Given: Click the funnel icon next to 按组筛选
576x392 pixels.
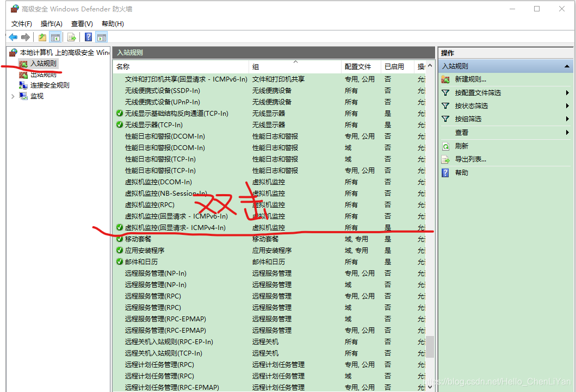Looking at the screenshot, I should [445, 119].
